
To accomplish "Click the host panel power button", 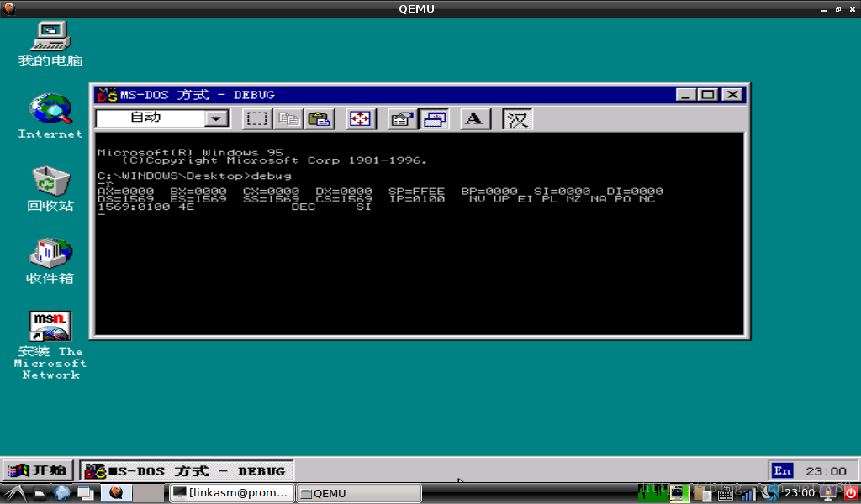I will click(x=851, y=493).
